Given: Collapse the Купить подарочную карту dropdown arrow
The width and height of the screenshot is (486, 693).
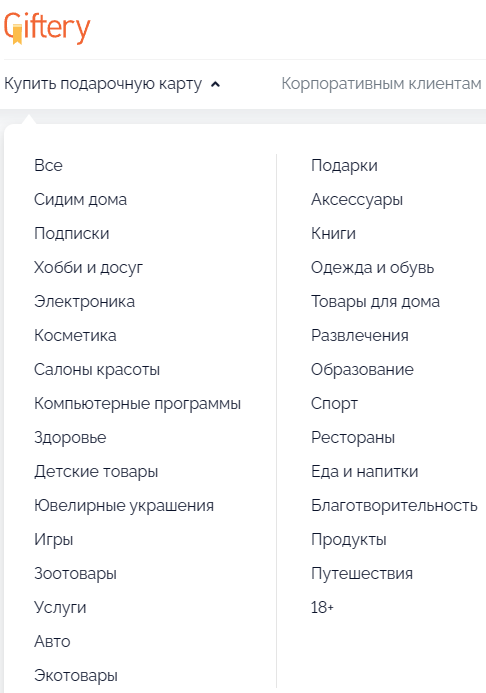Looking at the screenshot, I should [x=215, y=84].
